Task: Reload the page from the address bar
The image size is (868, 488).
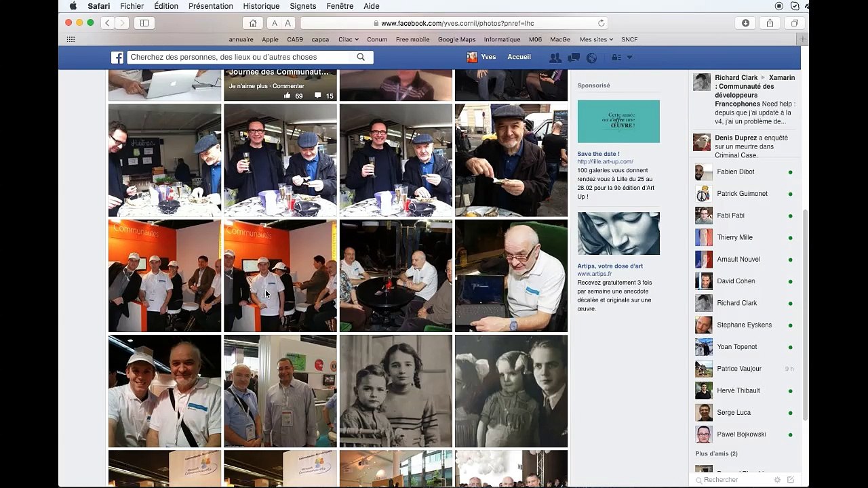Action: (601, 23)
